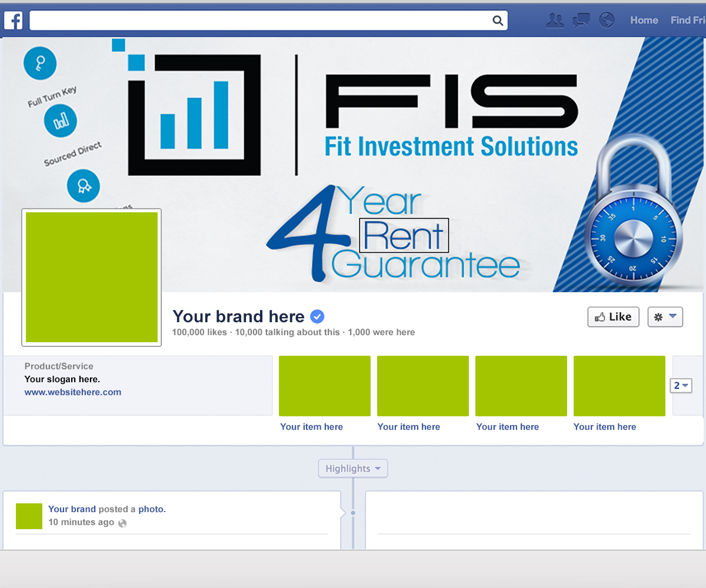The height and width of the screenshot is (588, 706).
Task: Open Find Friends in the top bar
Action: point(688,21)
